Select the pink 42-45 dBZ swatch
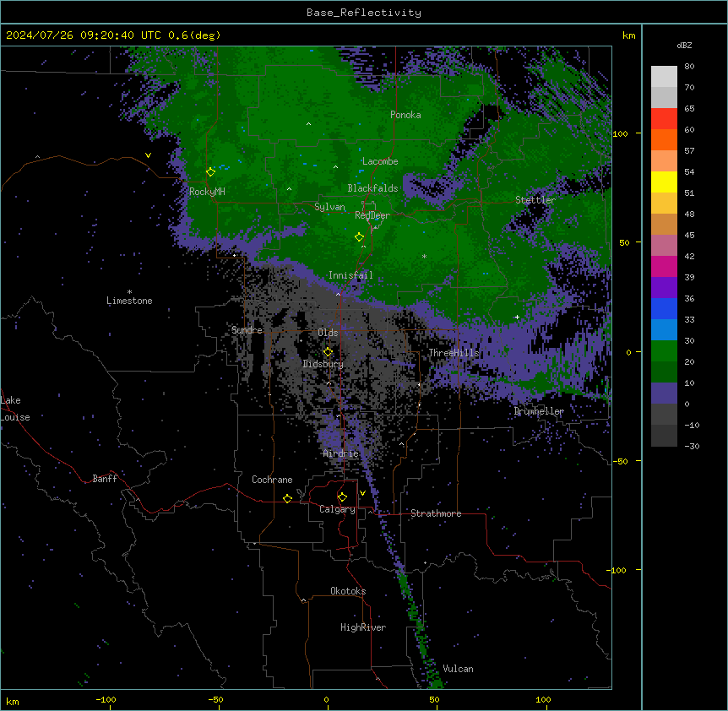Viewport: 728px width, 711px height. 664,245
